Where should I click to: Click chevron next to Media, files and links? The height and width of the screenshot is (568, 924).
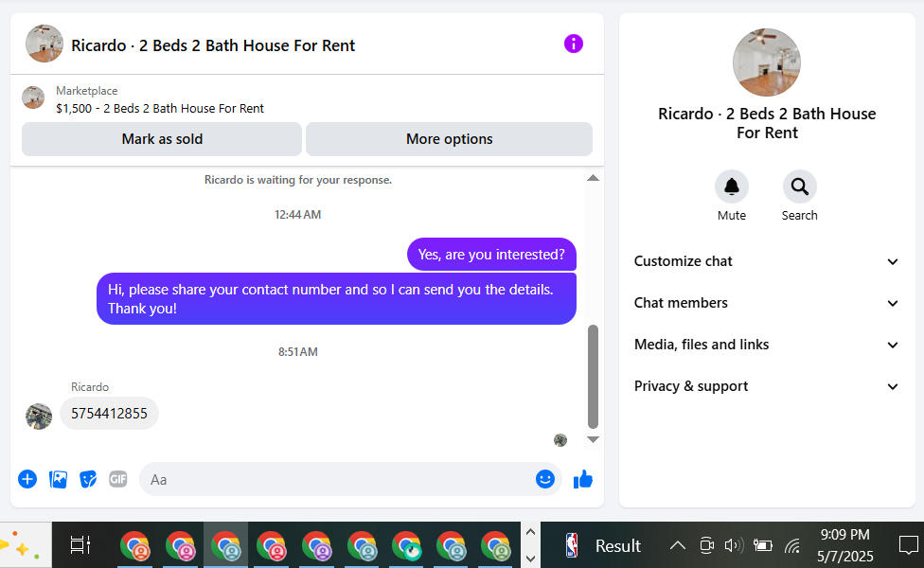pos(893,346)
